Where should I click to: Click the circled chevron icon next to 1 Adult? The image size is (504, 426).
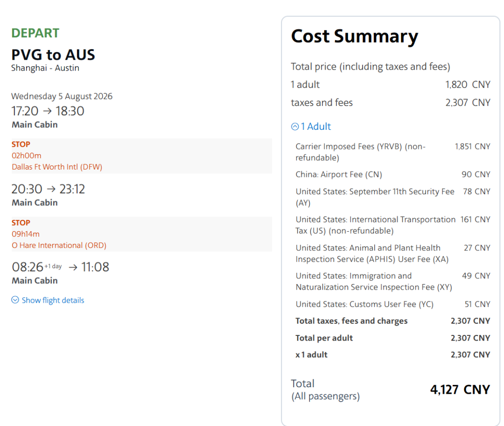(294, 127)
